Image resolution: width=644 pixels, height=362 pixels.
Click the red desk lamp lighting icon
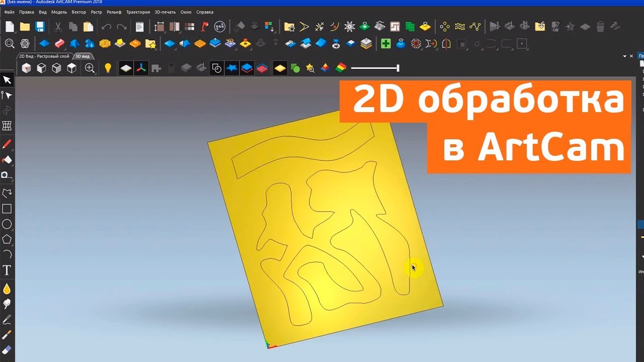pos(204,27)
